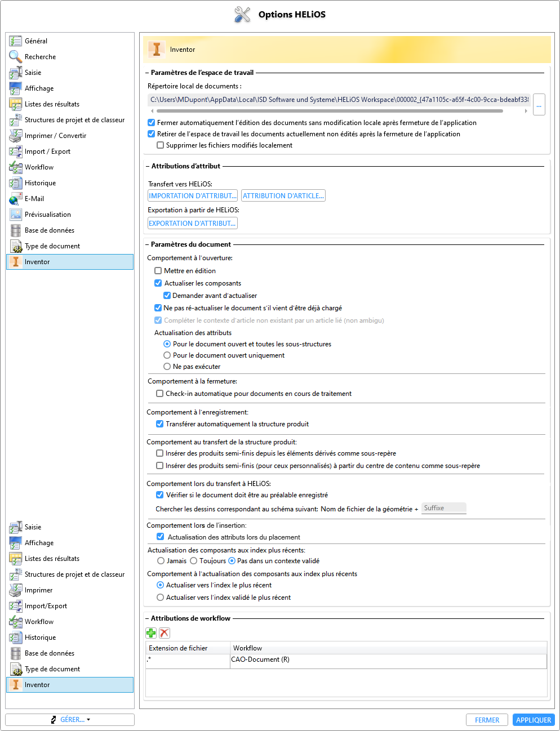The image size is (560, 731).
Task: Toggle 'Fermer automatiquement l'édition des documents' checkbox
Action: coord(151,123)
